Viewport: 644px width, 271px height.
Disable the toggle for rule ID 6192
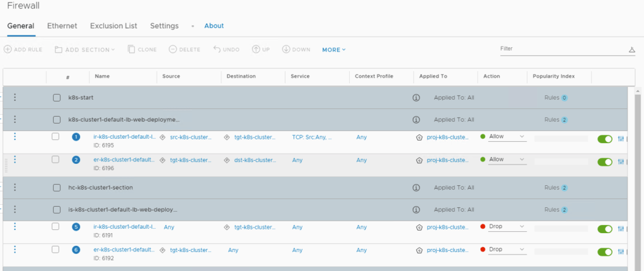[604, 252]
